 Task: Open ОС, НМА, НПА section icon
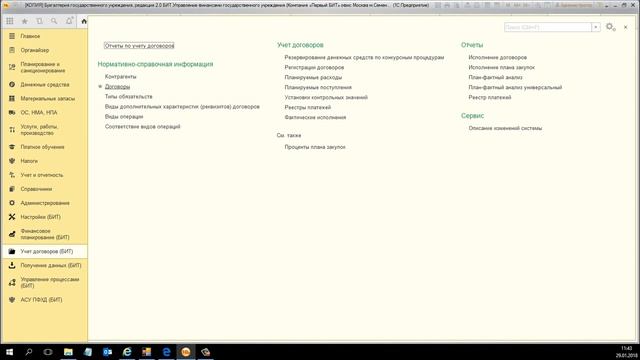click(x=12, y=112)
